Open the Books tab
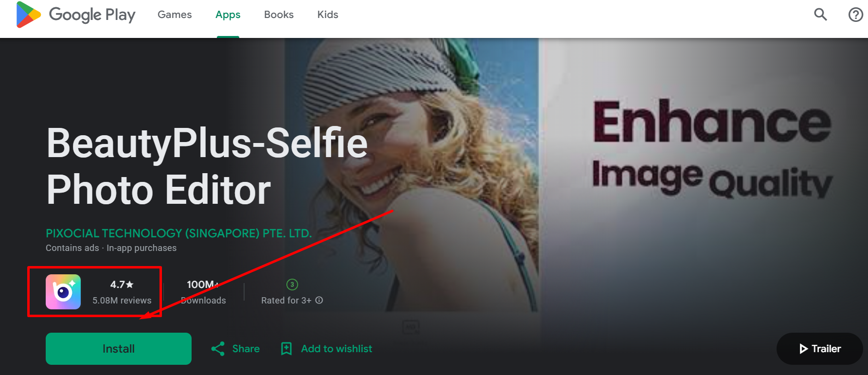The image size is (868, 375). click(279, 15)
